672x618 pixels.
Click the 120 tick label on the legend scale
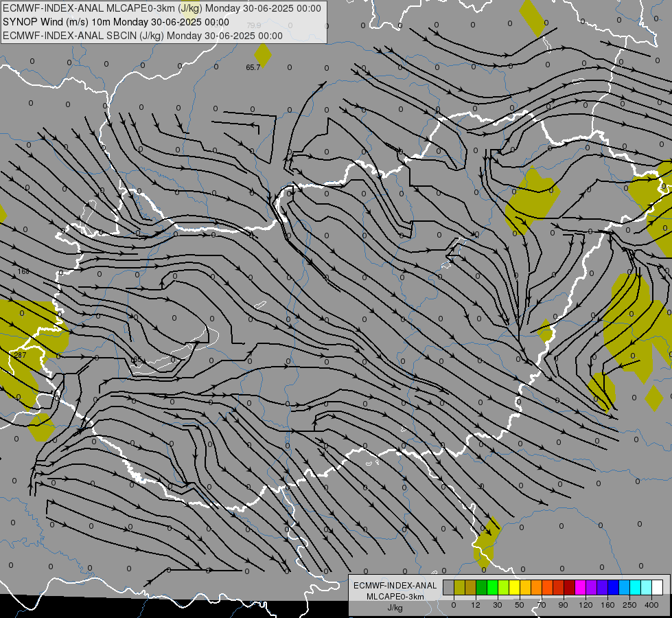coord(586,605)
